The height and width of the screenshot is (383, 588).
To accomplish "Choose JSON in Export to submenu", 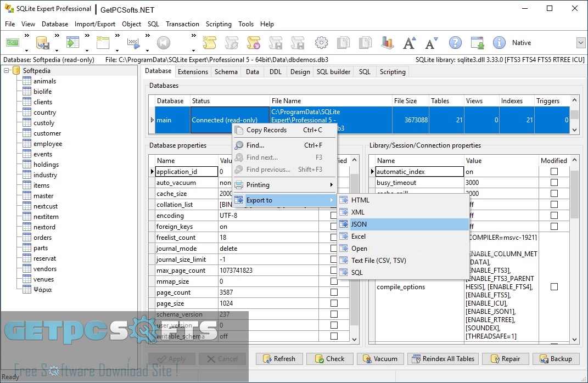I will click(x=404, y=224).
